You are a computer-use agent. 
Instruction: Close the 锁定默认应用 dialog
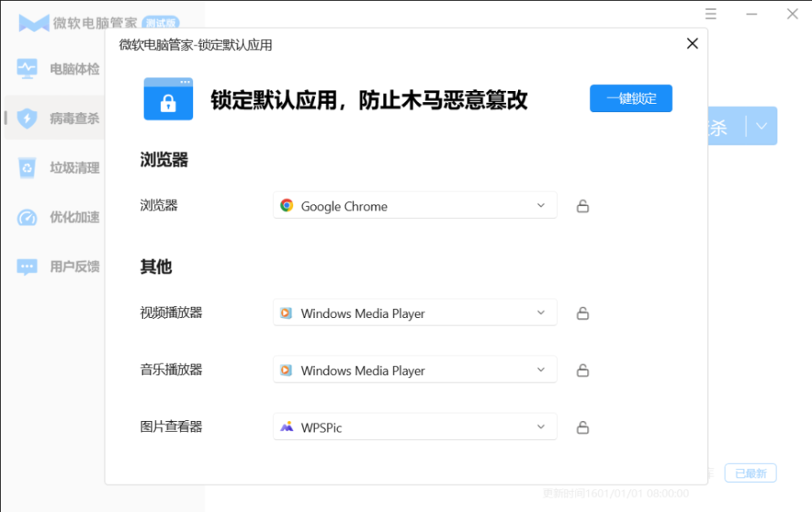tap(692, 44)
